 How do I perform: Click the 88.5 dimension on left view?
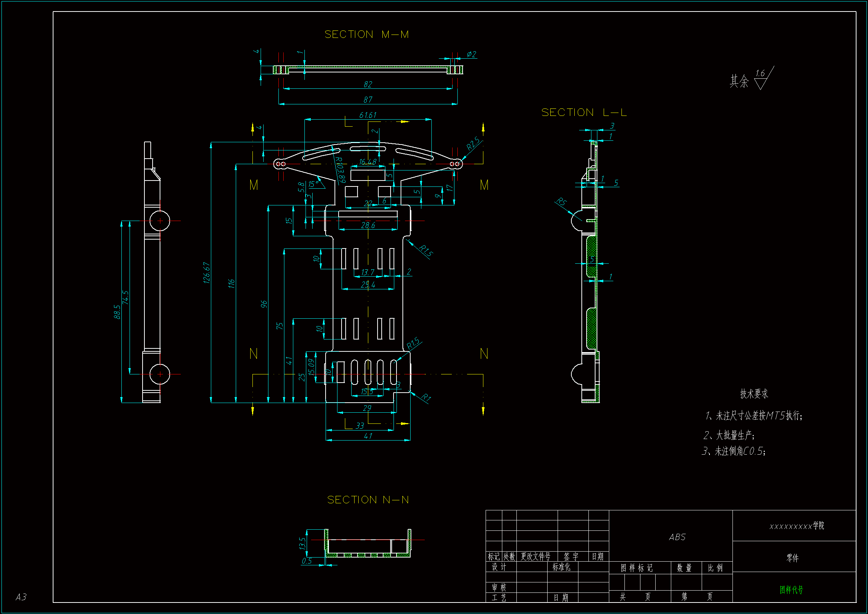[x=117, y=312]
